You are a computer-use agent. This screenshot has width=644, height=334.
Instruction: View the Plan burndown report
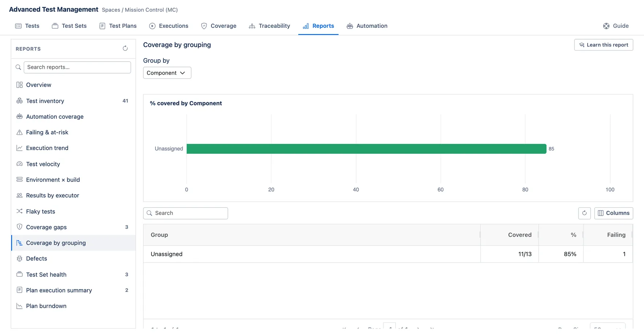tap(73, 306)
